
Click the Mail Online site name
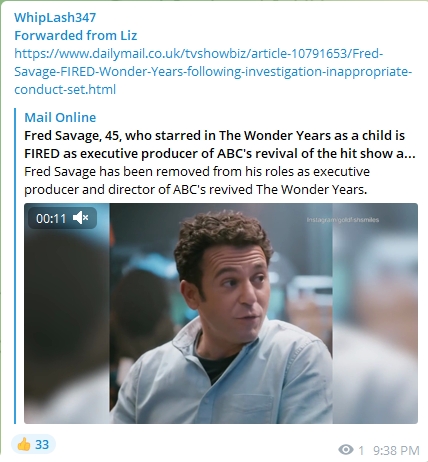pyautogui.click(x=60, y=117)
